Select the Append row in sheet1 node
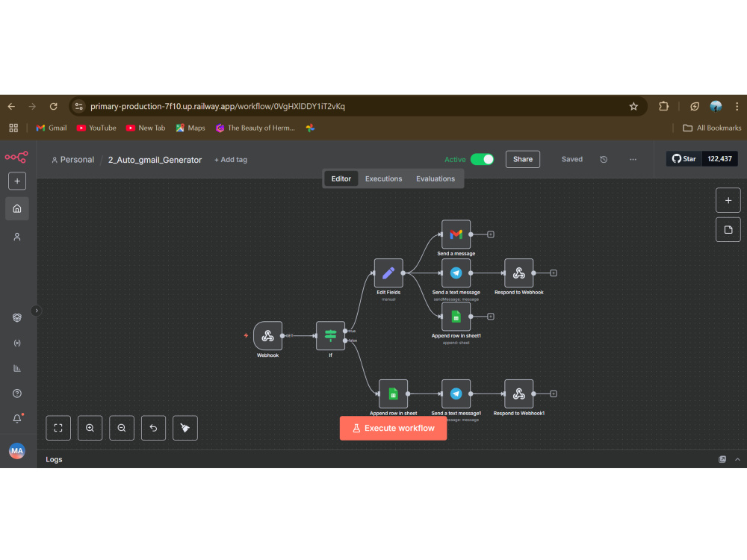747x560 pixels. 456,316
